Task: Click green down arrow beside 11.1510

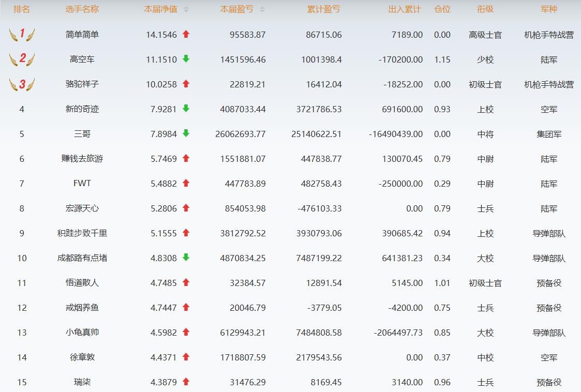Action: 186,59
